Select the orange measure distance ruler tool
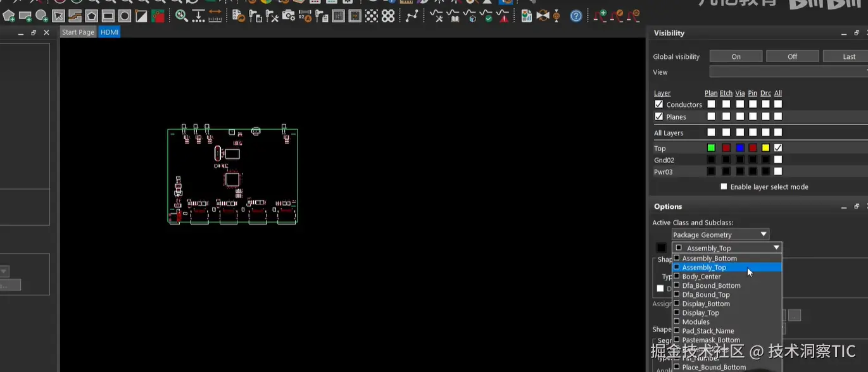Viewport: 868px width, 372px height. 215,16
